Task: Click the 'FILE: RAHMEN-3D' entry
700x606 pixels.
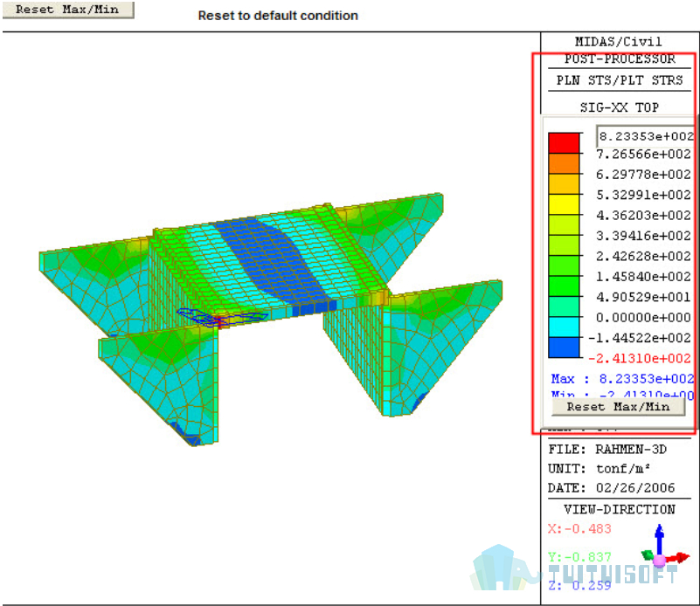Action: pos(607,449)
